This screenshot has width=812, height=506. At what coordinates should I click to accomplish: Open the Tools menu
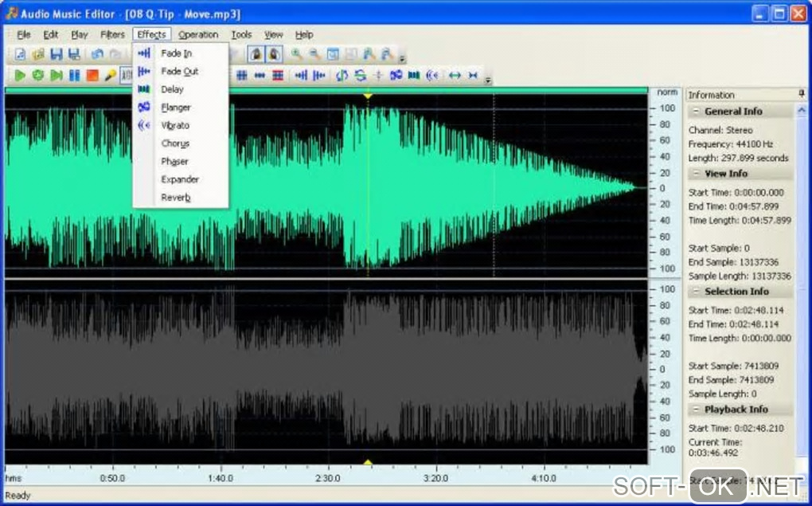tap(241, 35)
